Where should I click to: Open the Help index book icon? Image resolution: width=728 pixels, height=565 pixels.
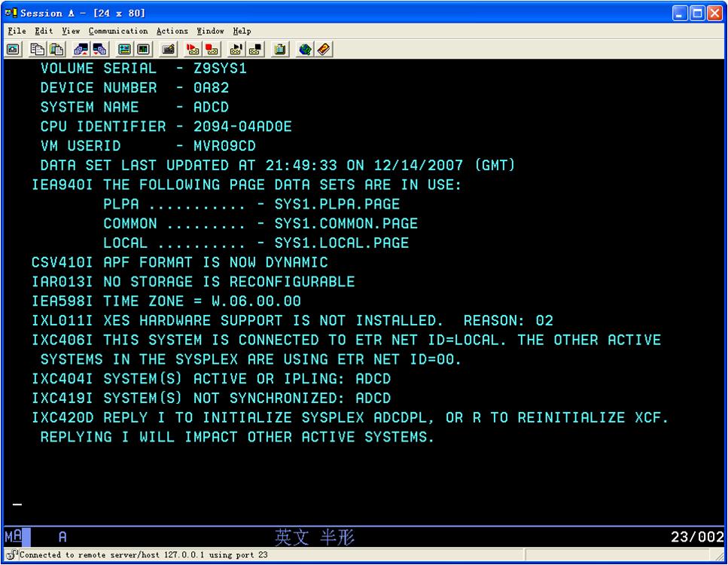pos(324,49)
